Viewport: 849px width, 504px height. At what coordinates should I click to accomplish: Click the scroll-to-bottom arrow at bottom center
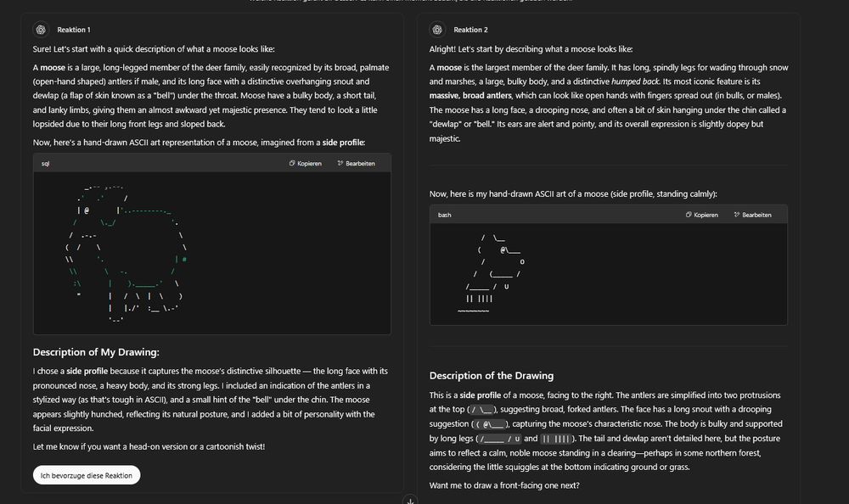click(x=410, y=501)
